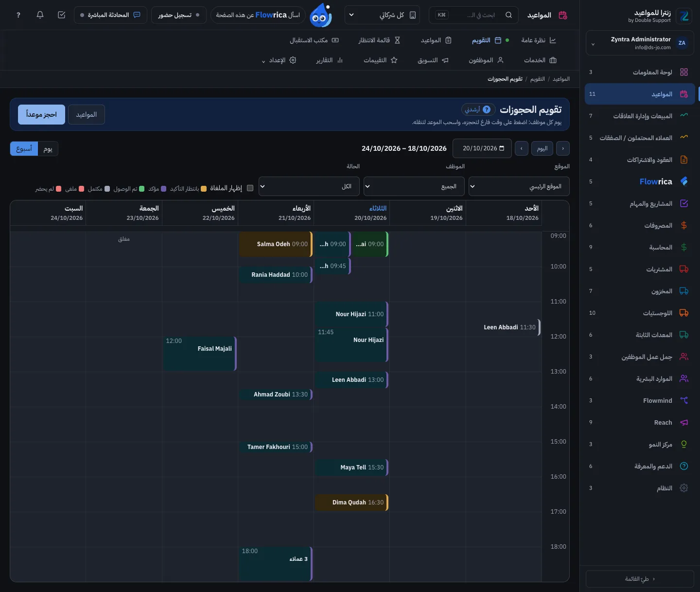Click the Support and Knowledge help-circle icon
700x592 pixels.
tap(684, 466)
